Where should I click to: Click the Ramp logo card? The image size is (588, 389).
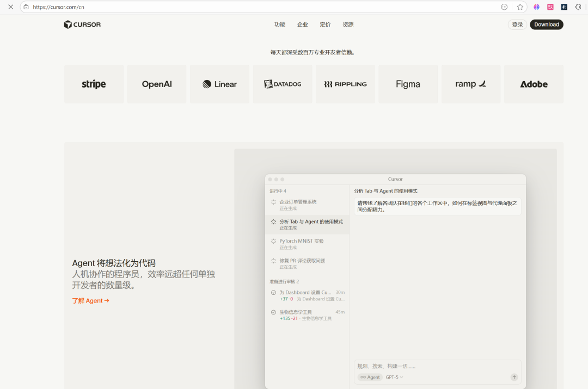point(471,84)
